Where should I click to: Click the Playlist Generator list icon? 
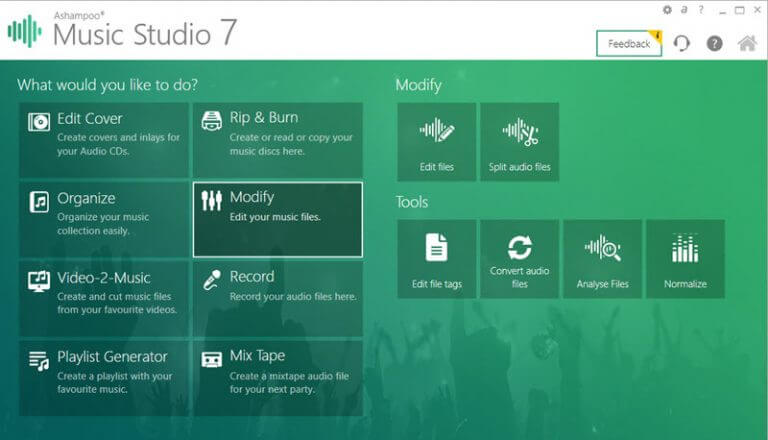coord(39,361)
